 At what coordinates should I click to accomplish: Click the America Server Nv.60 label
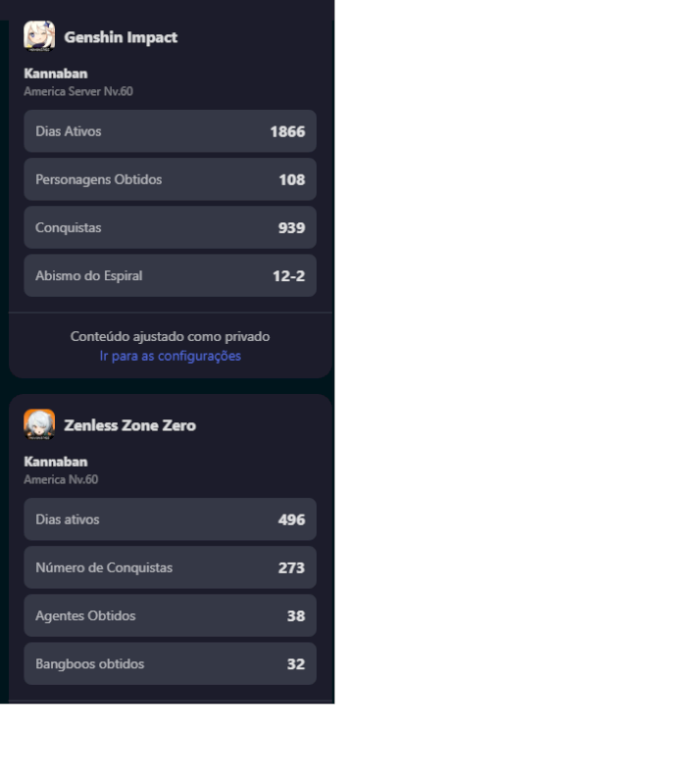[x=78, y=91]
